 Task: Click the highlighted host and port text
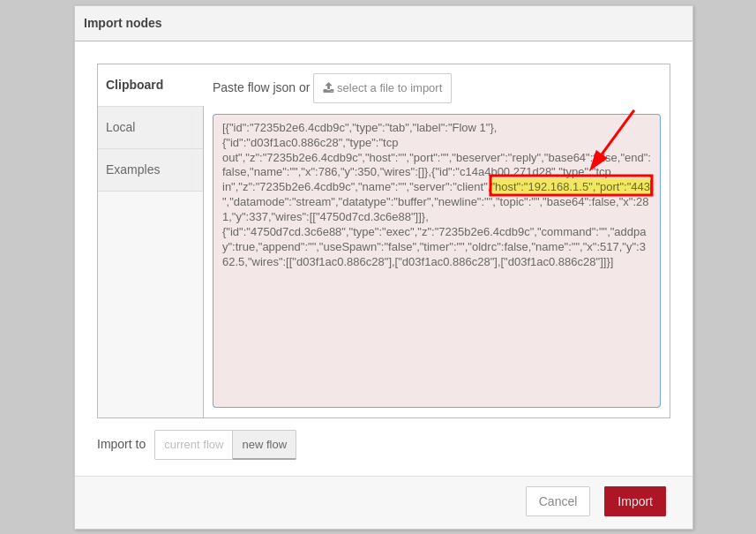click(571, 186)
